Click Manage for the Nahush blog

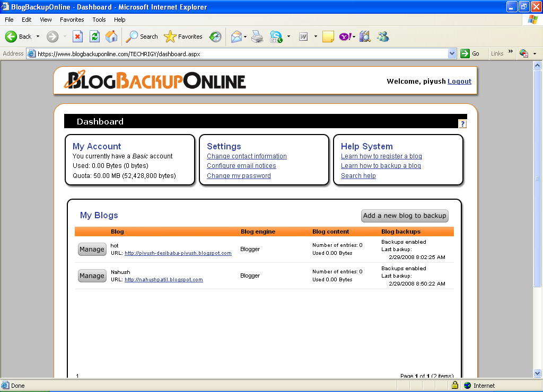92,276
